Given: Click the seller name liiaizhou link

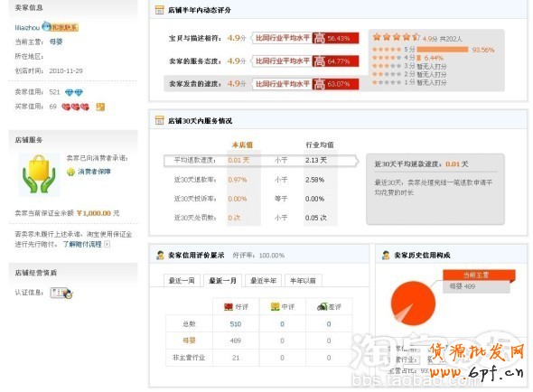Looking at the screenshot, I should click(27, 27).
